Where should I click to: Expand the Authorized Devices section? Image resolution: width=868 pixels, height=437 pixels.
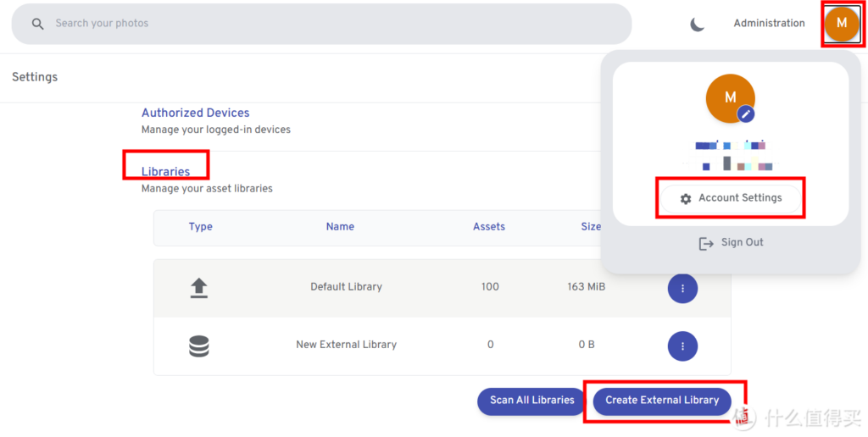click(x=195, y=113)
